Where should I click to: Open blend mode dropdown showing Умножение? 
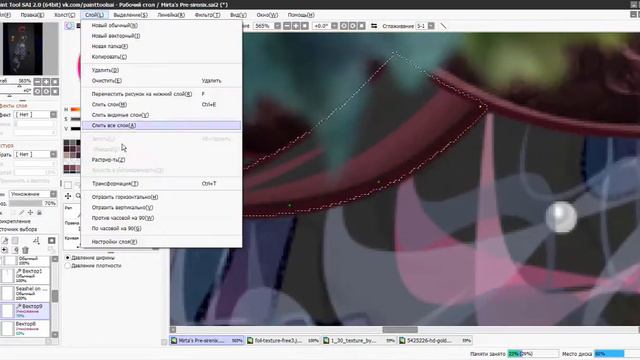[33, 194]
